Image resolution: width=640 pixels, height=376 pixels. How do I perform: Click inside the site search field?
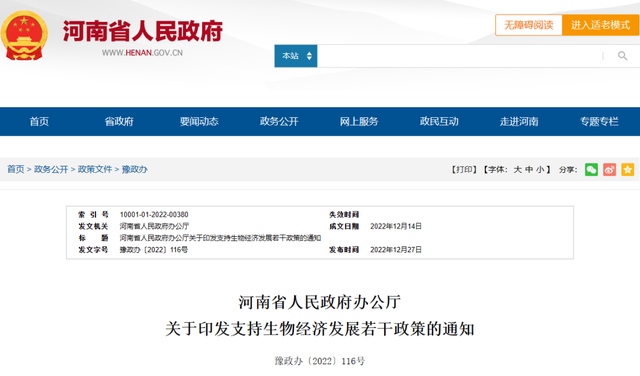(459, 56)
